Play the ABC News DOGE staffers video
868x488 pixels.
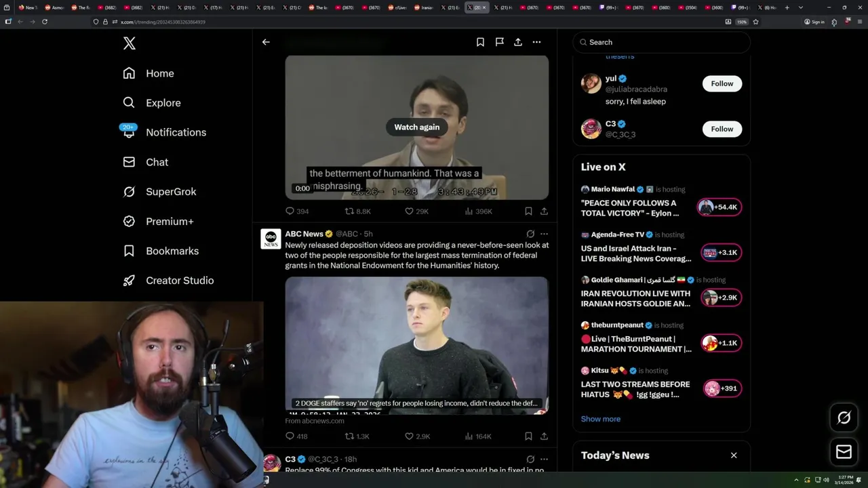(417, 345)
